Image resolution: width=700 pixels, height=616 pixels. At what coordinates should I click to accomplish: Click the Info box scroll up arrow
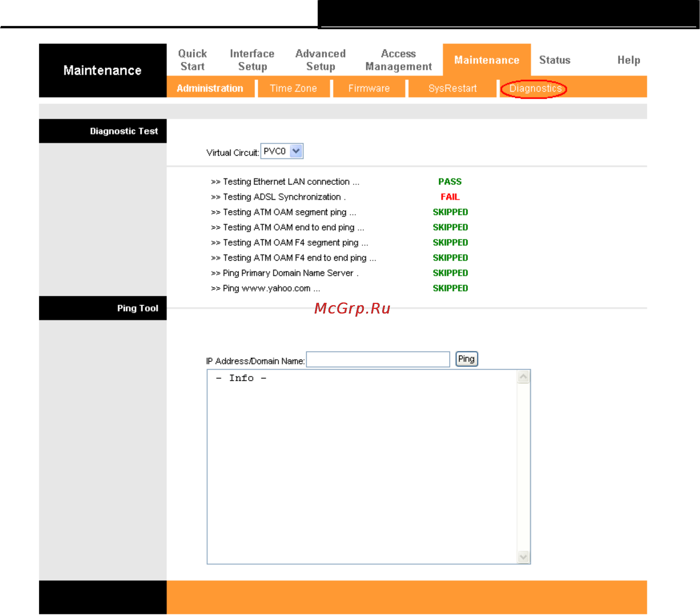(523, 377)
